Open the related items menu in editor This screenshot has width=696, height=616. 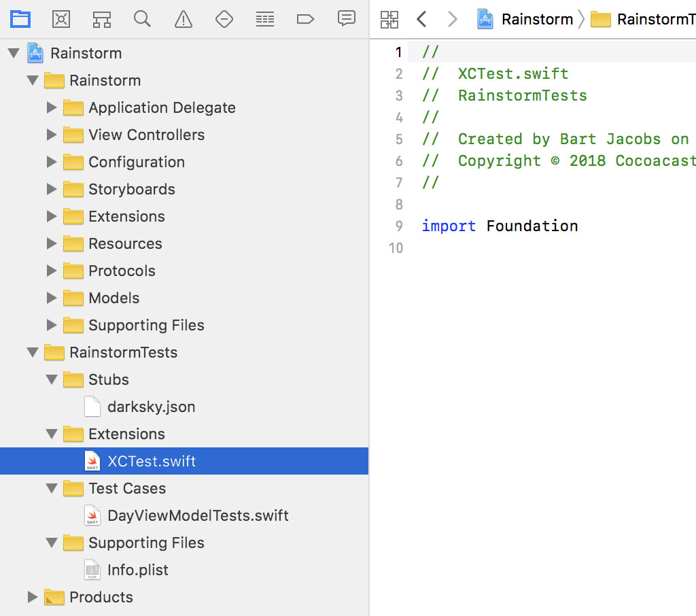point(389,19)
